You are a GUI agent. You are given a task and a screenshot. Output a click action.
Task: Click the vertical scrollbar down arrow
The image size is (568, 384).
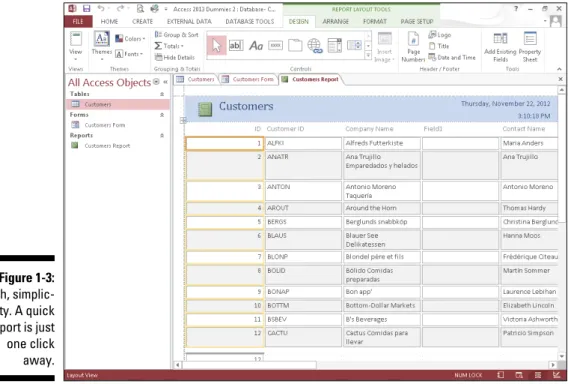pos(561,356)
